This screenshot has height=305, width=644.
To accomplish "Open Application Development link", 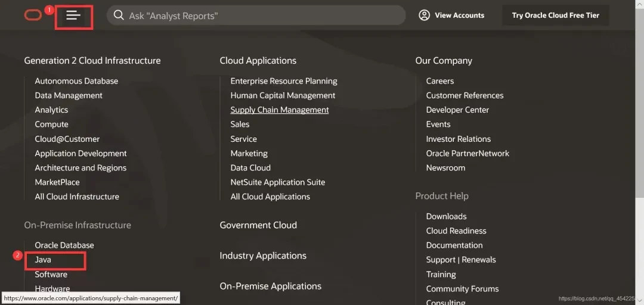I will [80, 153].
